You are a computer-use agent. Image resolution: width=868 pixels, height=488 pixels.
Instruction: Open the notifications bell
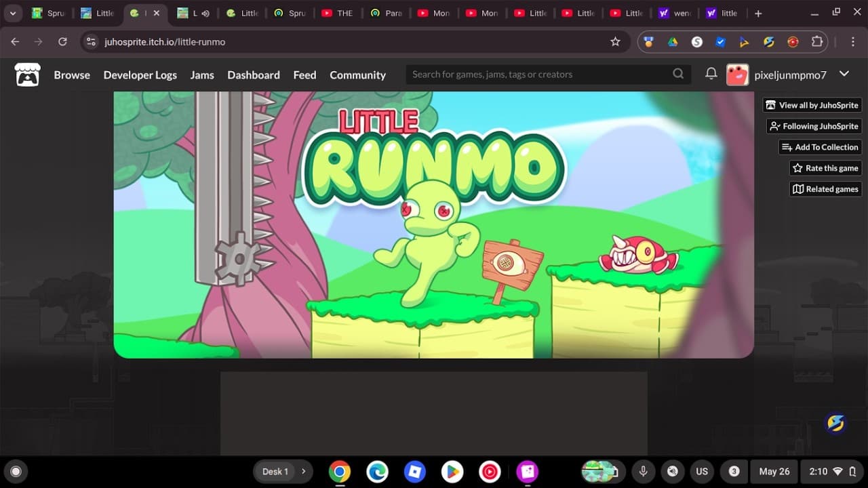(x=711, y=74)
